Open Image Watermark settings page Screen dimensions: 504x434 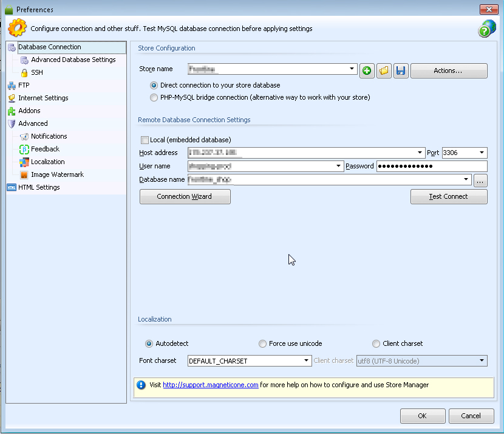point(58,174)
